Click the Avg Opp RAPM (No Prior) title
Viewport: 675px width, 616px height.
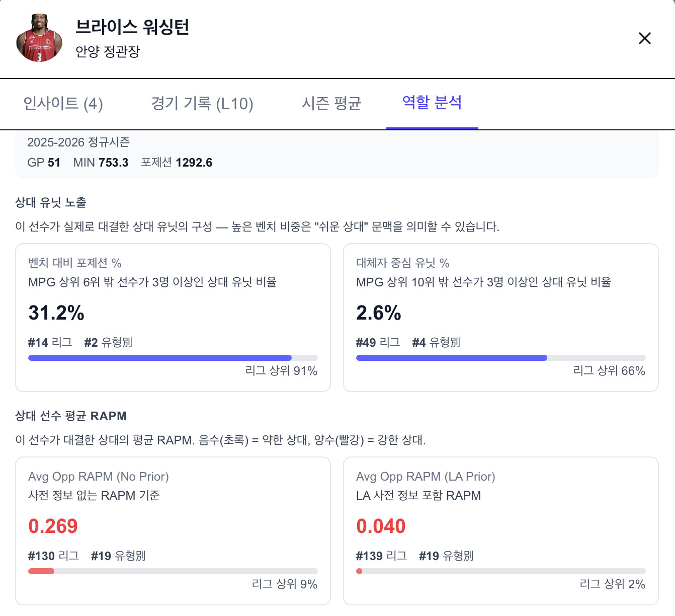[99, 477]
